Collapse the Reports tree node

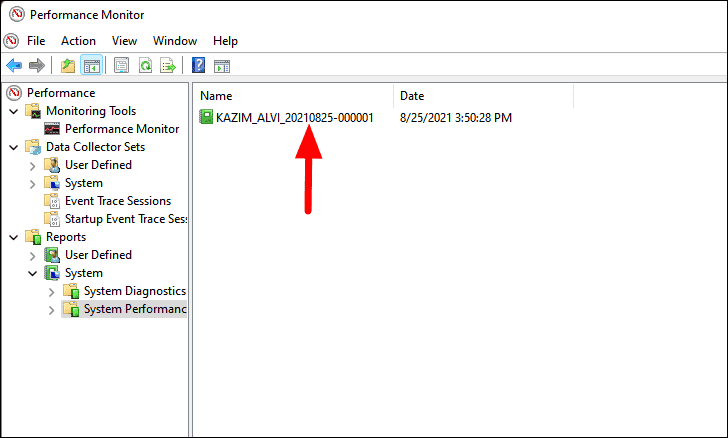click(14, 237)
